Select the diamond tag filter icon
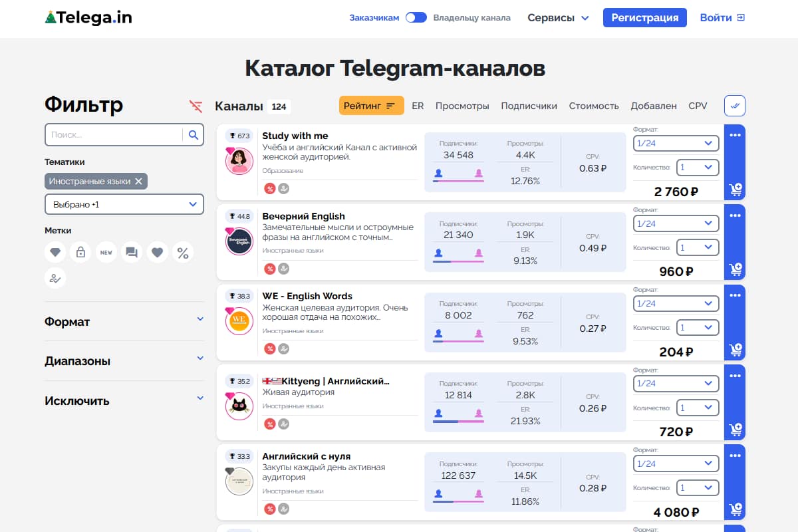The height and width of the screenshot is (532, 798). (55, 252)
